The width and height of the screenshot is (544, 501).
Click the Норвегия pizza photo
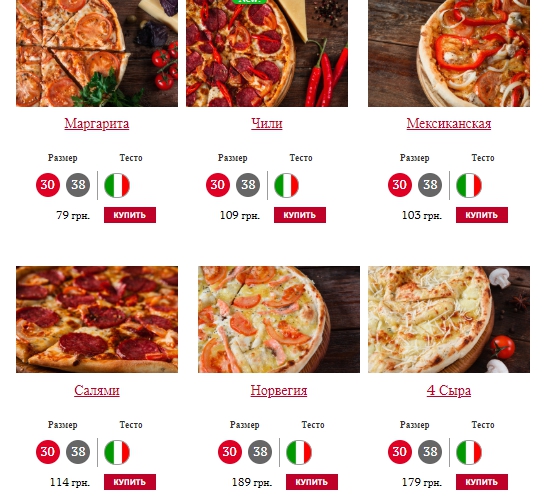click(x=279, y=320)
